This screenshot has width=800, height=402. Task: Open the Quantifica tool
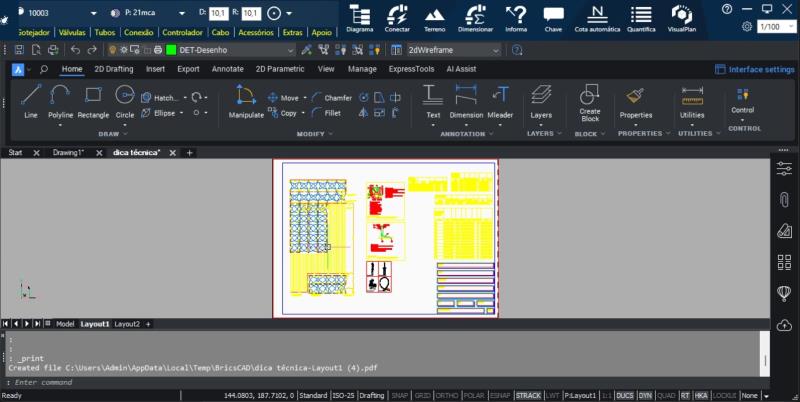tap(641, 18)
